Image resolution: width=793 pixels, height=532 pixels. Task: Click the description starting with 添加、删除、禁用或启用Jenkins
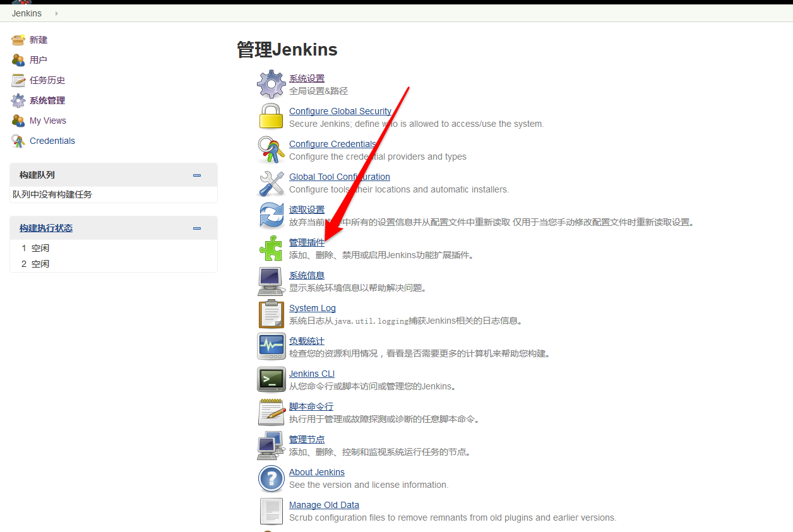[x=381, y=255]
